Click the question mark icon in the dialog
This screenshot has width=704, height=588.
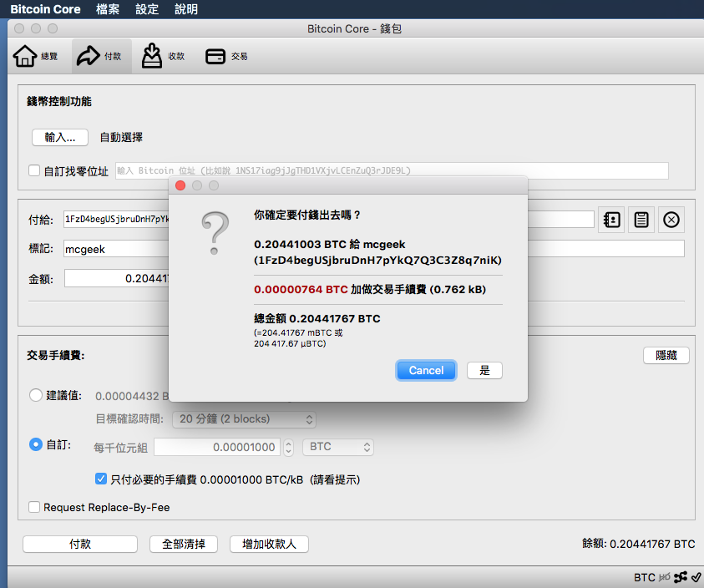[x=215, y=234]
